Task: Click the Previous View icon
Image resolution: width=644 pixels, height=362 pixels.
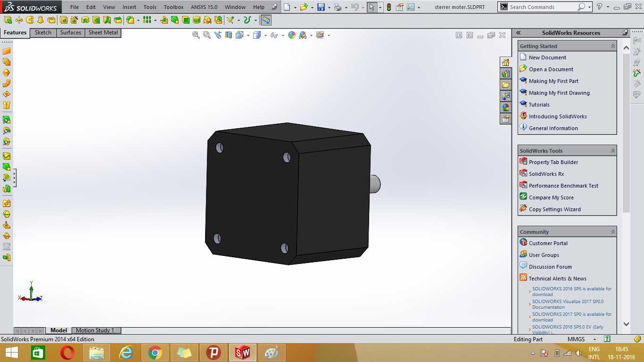Action: (x=217, y=35)
